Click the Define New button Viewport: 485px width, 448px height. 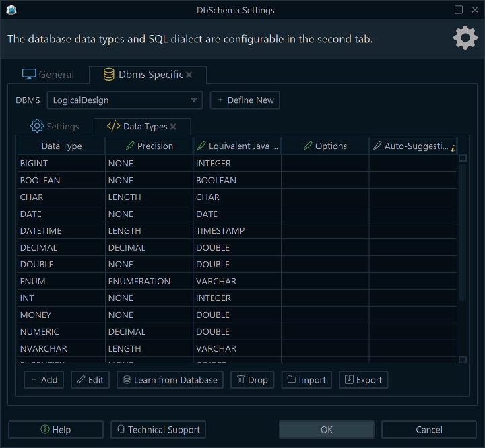coord(245,100)
